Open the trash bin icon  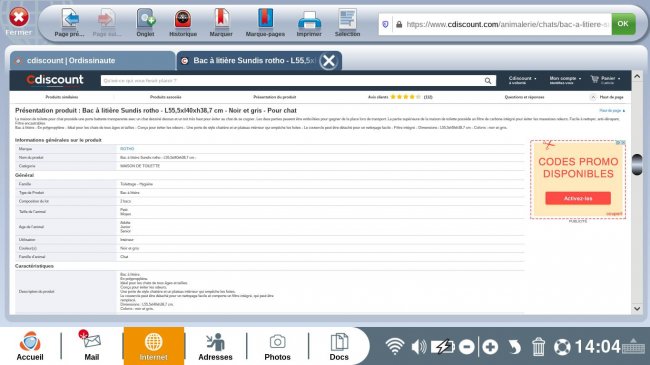pos(538,347)
